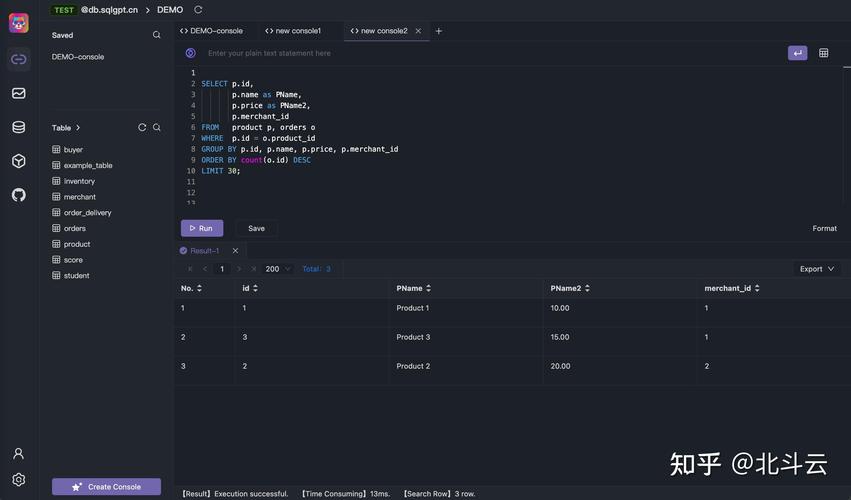This screenshot has height=500, width=851.
Task: Open the table selection grid icon
Action: [x=823, y=53]
